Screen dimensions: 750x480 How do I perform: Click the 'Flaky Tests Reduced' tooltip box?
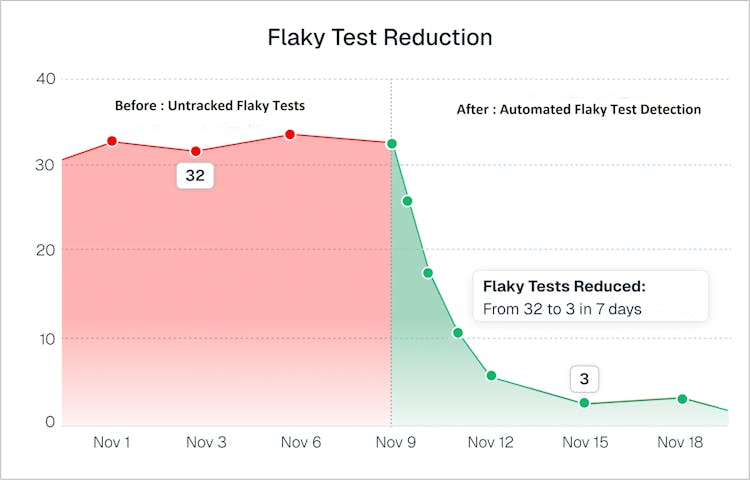(590, 297)
